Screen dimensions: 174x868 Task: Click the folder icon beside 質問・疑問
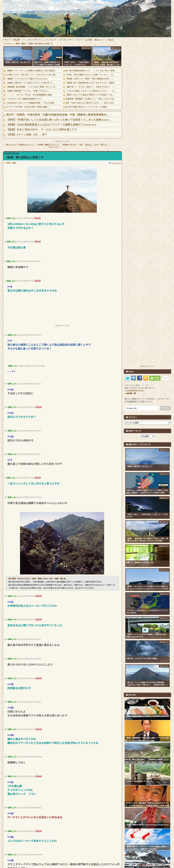click(5, 163)
